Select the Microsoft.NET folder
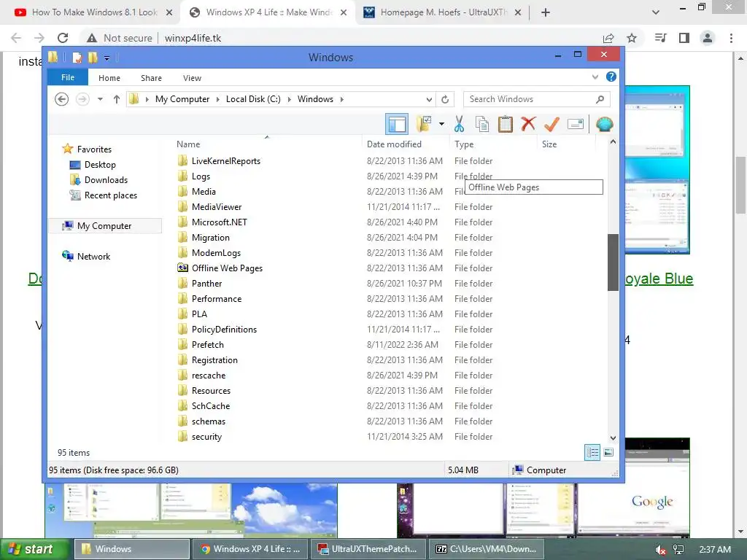747x560 pixels. (219, 222)
